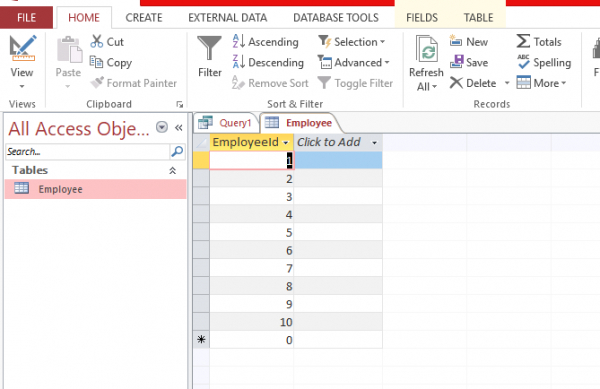Click the EmployeeId cell containing 7
This screenshot has width=600, height=389.
point(251,268)
